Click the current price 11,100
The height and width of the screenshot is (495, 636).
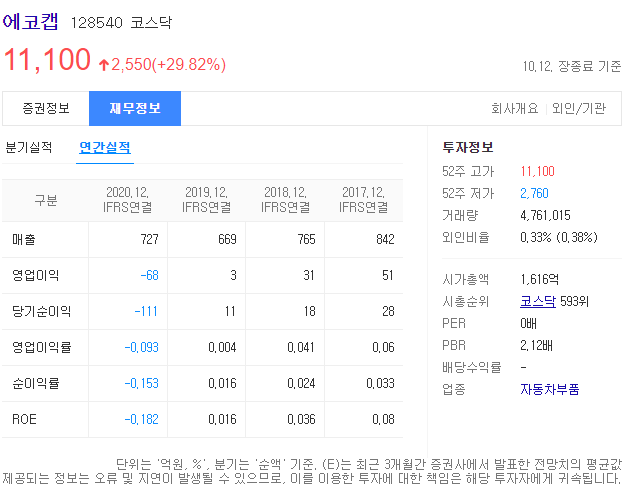point(47,60)
